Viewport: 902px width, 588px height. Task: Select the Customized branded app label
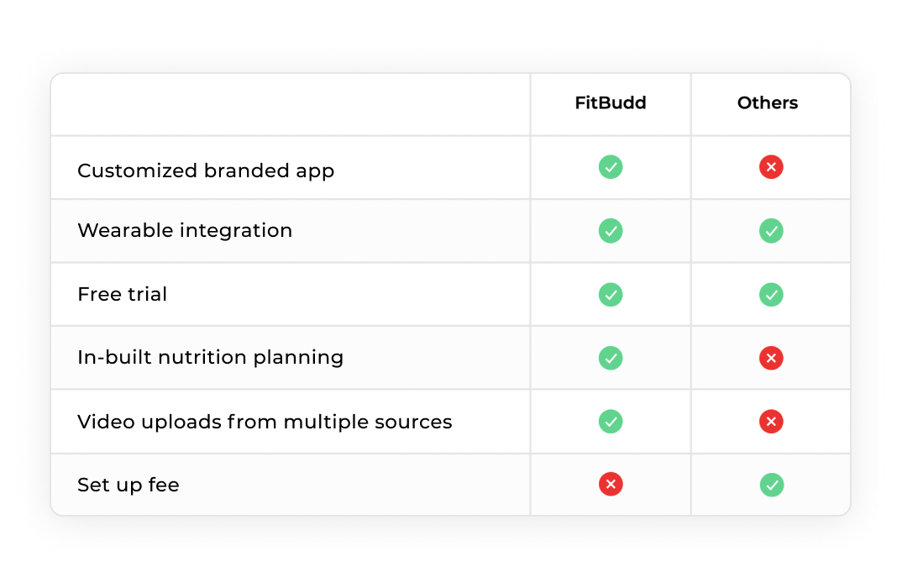[x=206, y=171]
